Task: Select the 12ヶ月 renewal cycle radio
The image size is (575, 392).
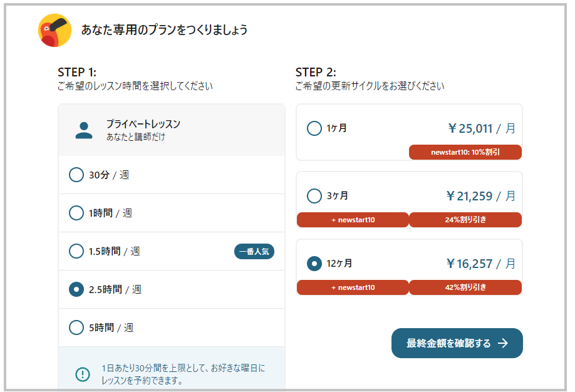Action: tap(314, 264)
